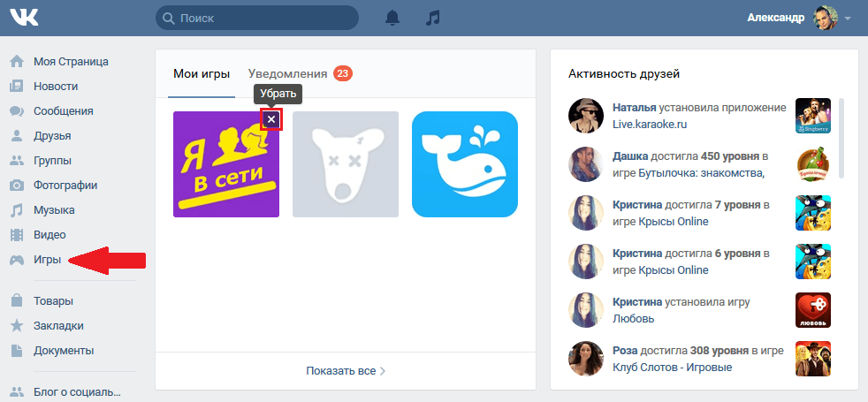
Task: Open Документы in sidebar
Action: tap(64, 351)
